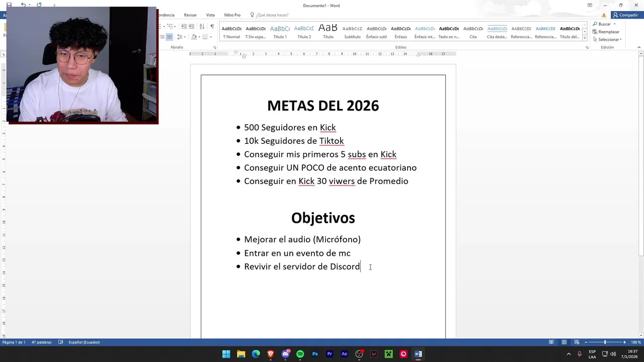Open the Buscar dropdown arrow

614,24
